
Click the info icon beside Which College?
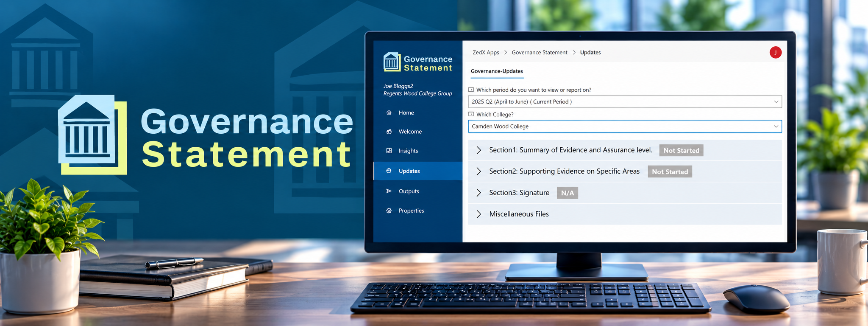click(x=471, y=114)
